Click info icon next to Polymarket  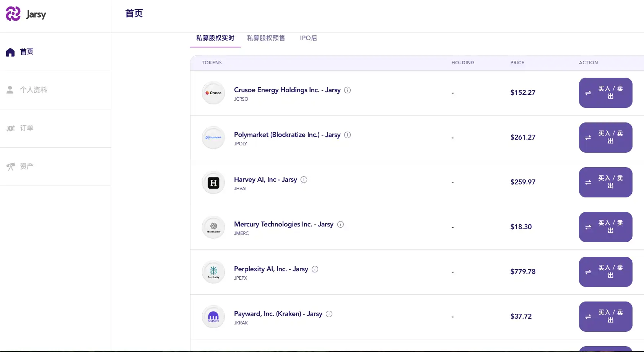[347, 135]
